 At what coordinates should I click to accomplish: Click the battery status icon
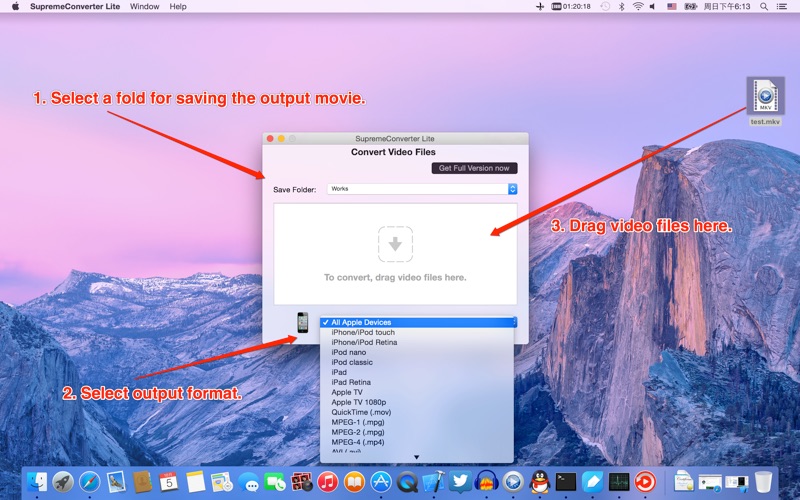pos(690,7)
